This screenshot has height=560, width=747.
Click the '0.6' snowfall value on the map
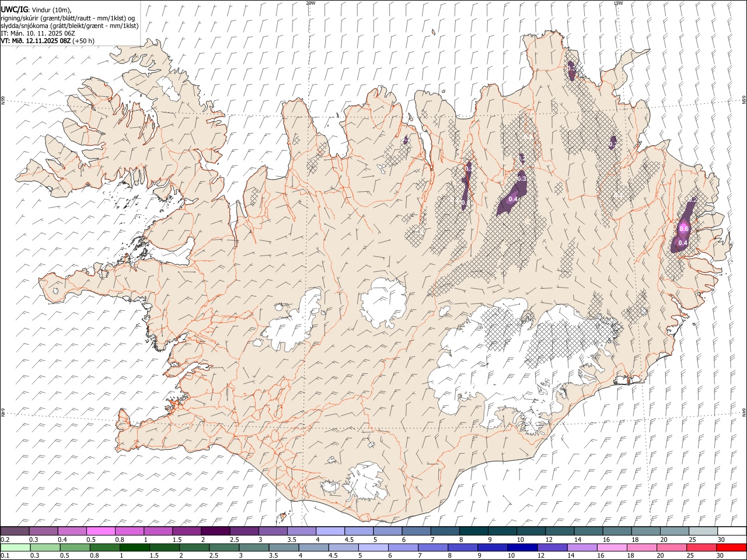(685, 229)
